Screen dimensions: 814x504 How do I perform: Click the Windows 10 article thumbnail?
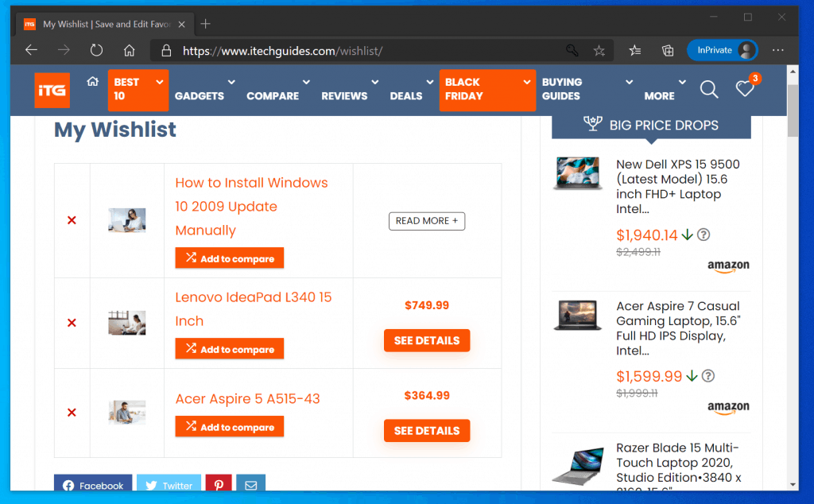tap(127, 220)
